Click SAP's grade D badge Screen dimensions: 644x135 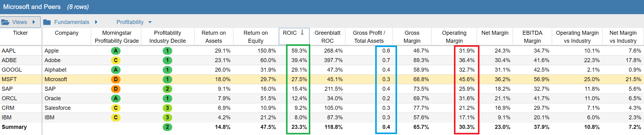pos(116,89)
